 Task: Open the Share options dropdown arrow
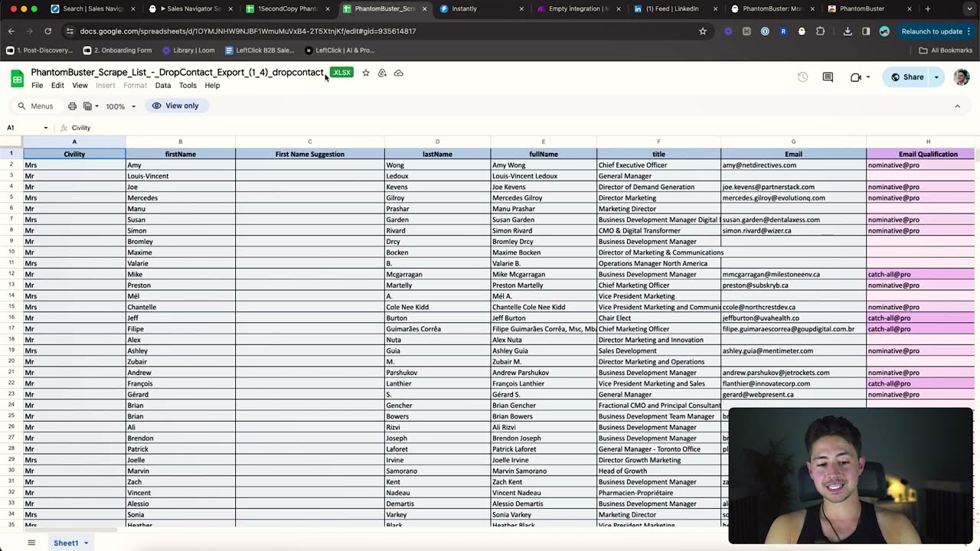point(936,77)
